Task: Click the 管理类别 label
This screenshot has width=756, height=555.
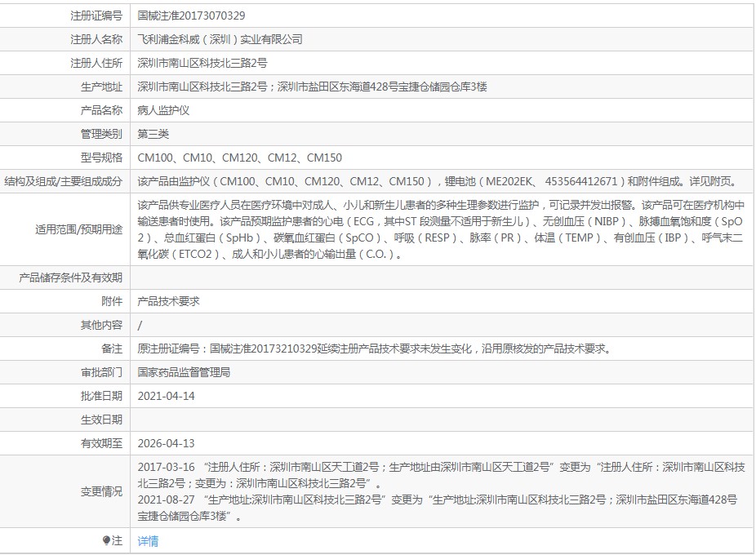Action: point(102,134)
